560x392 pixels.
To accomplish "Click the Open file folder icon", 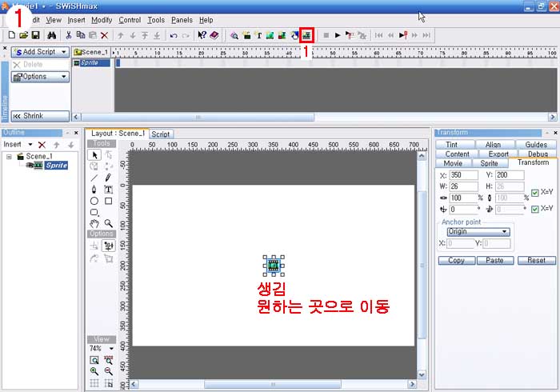I will click(23, 35).
